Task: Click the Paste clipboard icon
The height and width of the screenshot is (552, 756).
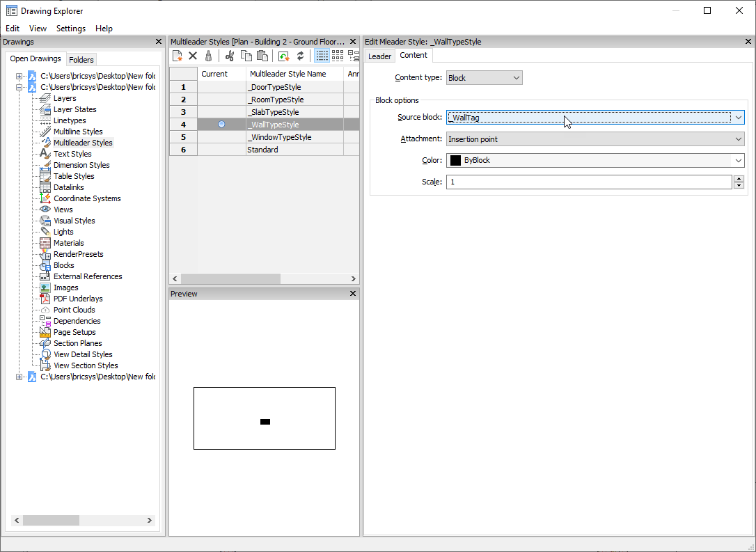Action: [x=262, y=56]
